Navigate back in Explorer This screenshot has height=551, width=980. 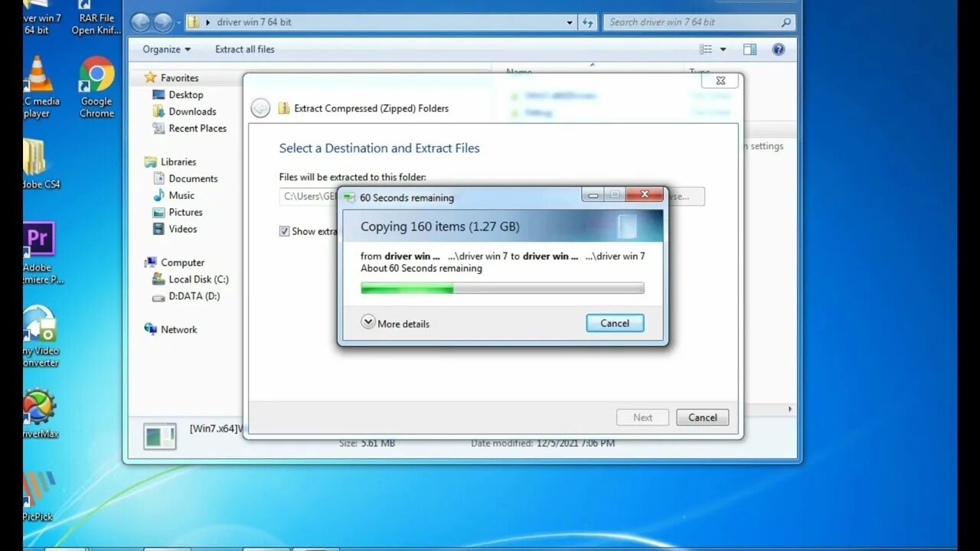pyautogui.click(x=140, y=22)
